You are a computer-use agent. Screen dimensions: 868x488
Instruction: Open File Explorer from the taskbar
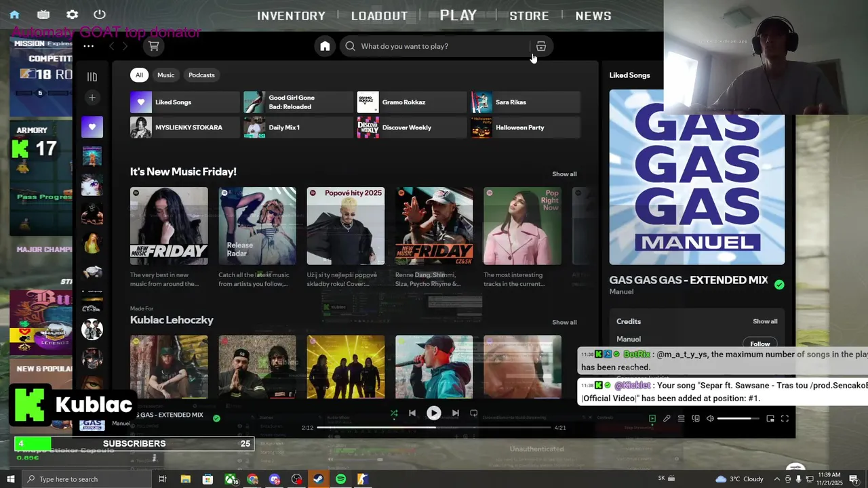tap(186, 479)
